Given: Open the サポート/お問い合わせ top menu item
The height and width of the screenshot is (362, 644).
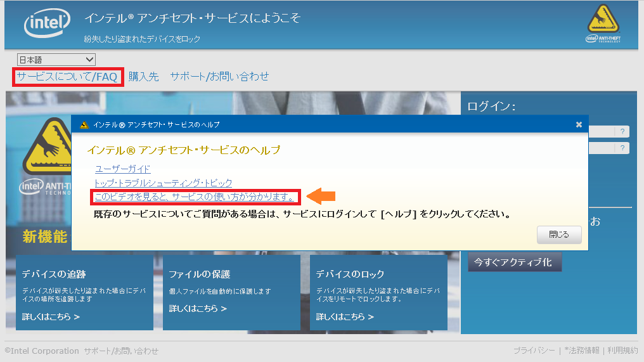Looking at the screenshot, I should (x=219, y=77).
